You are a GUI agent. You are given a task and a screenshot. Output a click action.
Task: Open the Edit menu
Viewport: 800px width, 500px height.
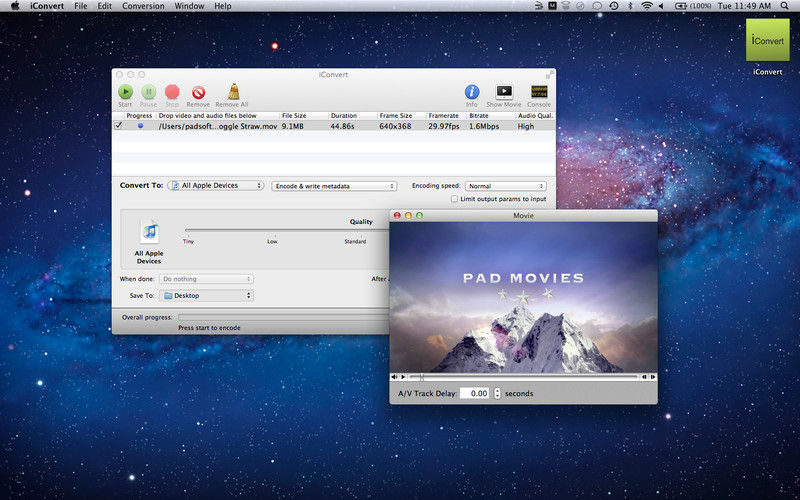[x=105, y=6]
